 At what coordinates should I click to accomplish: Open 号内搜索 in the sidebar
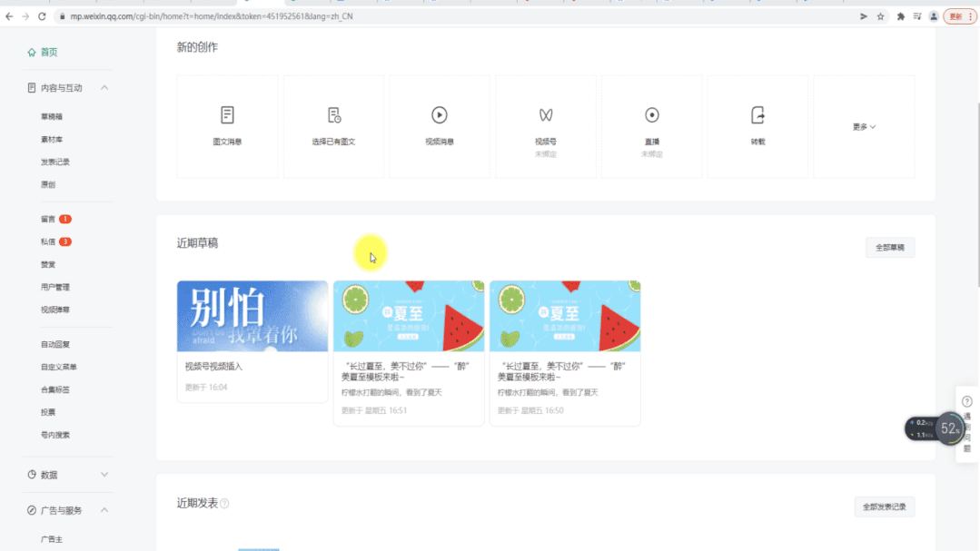tap(55, 435)
